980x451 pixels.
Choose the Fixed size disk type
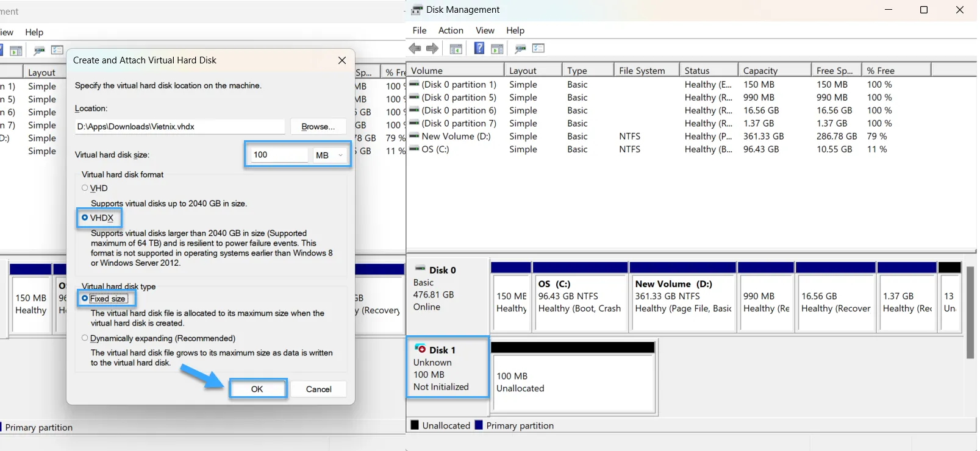[85, 298]
